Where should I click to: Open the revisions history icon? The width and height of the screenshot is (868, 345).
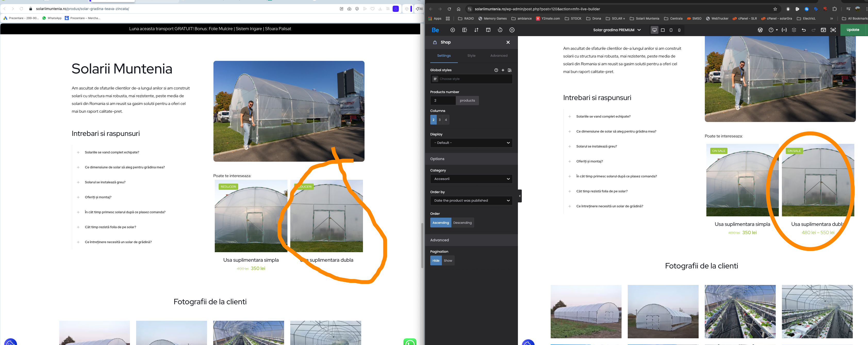500,30
